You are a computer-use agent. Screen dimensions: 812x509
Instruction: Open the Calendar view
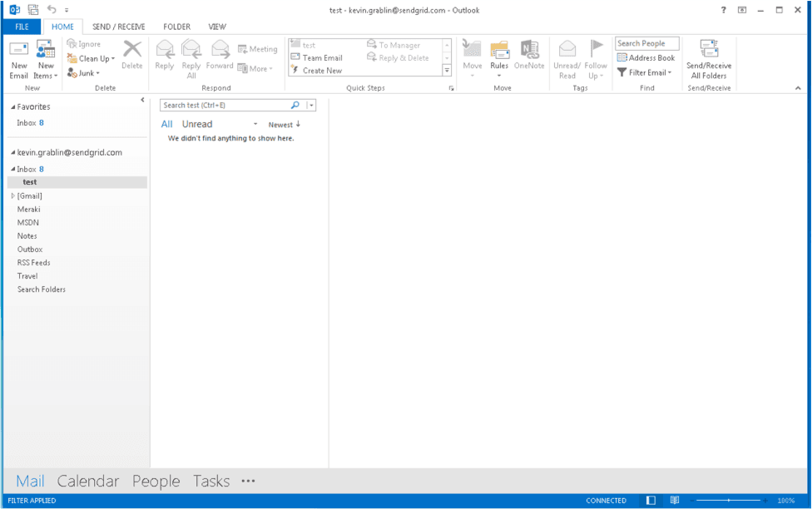coord(87,481)
